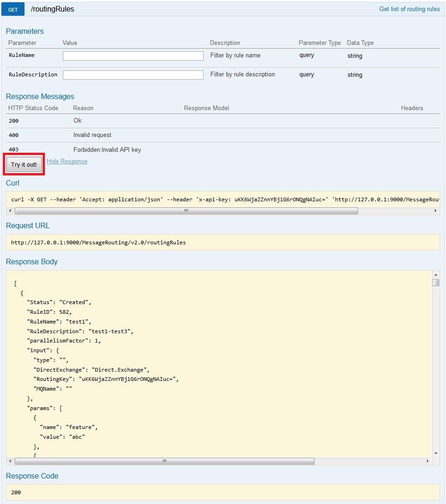Click the "RuleName": "test1" line

59,322
